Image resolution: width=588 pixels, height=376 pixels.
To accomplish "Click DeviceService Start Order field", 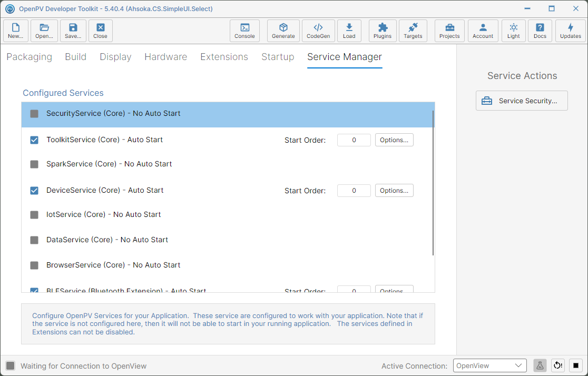I will pyautogui.click(x=354, y=191).
